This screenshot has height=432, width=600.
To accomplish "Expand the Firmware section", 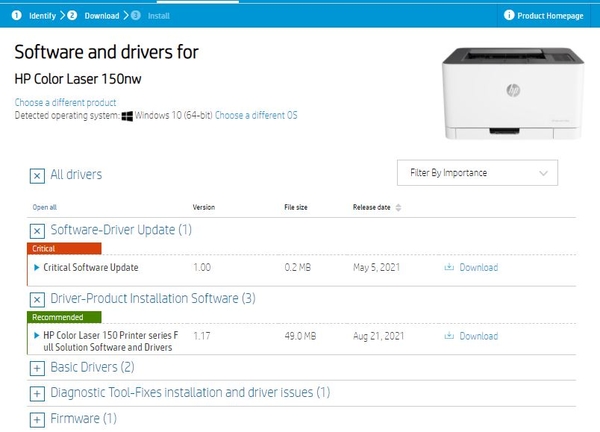I will pos(37,420).
